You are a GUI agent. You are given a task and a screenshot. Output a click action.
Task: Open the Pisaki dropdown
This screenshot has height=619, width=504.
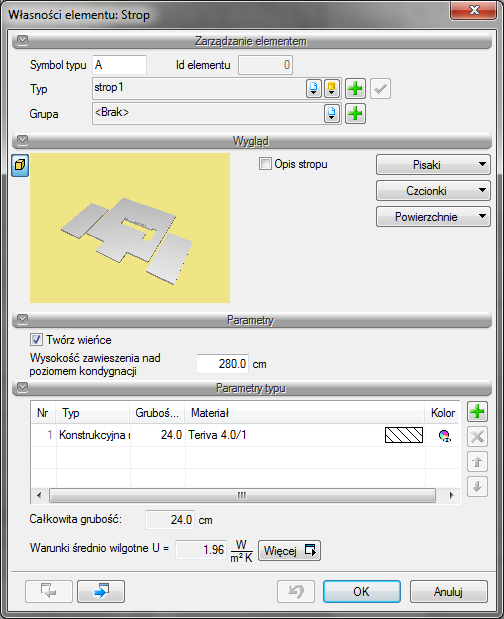click(433, 165)
